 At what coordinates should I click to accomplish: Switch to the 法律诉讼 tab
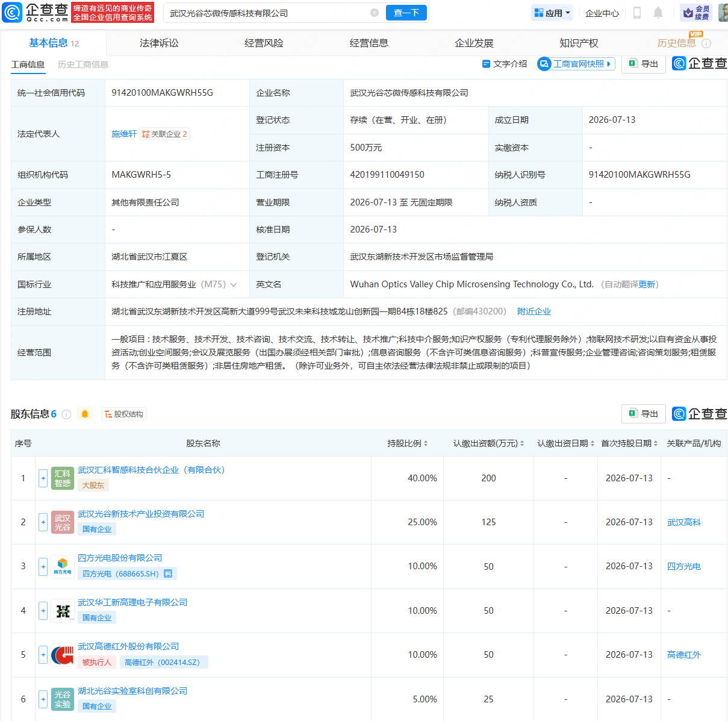pyautogui.click(x=159, y=43)
